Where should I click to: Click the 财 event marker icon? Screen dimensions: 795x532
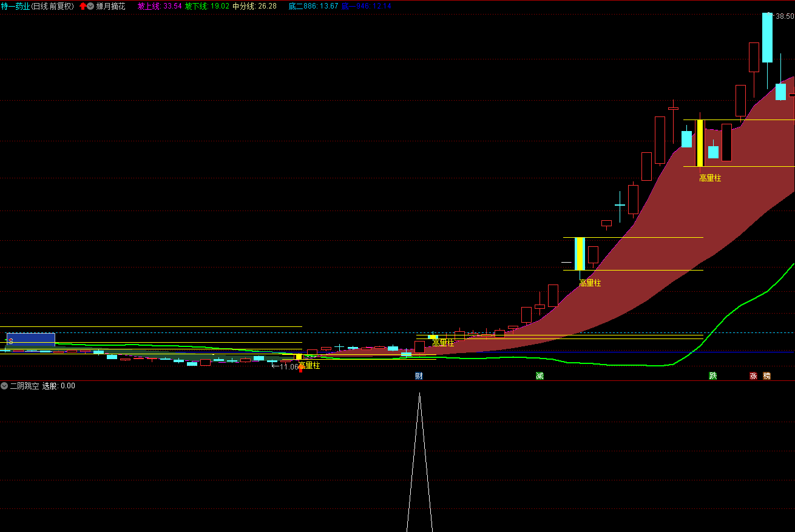pyautogui.click(x=419, y=376)
